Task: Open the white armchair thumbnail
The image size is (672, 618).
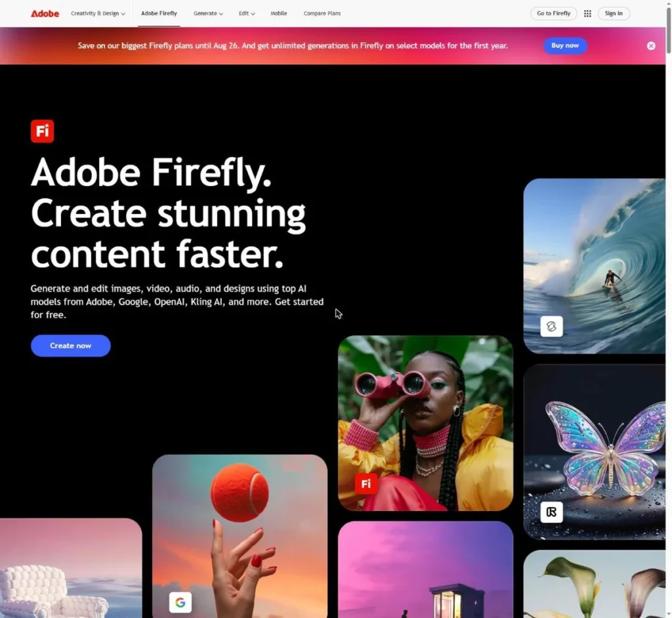Action: pyautogui.click(x=71, y=568)
